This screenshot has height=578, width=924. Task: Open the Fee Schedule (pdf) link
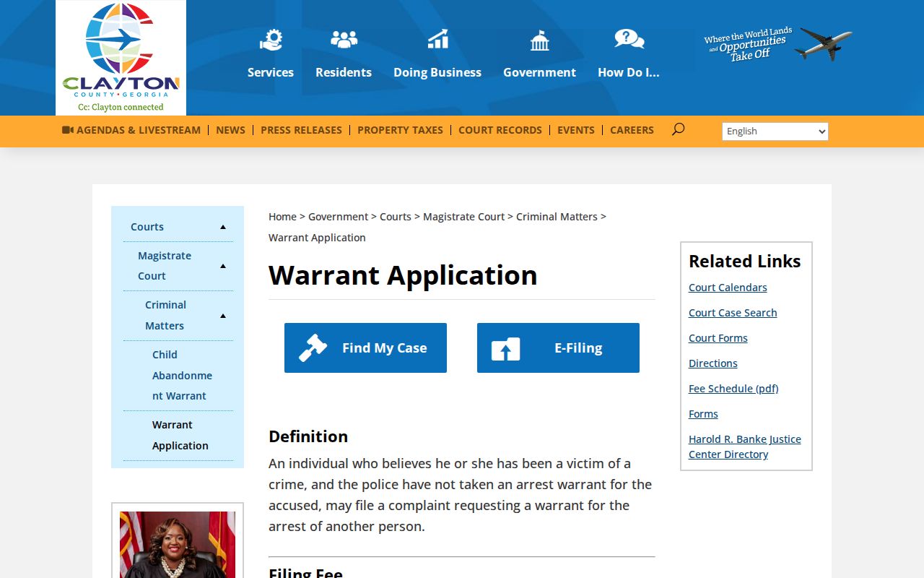[x=733, y=389]
